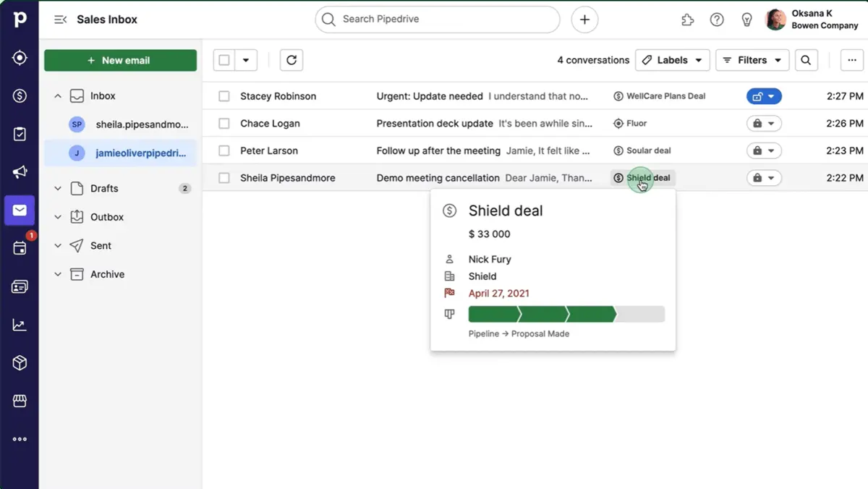Viewport: 868px width, 489px height.
Task: Expand the Outbox folder chevron
Action: pyautogui.click(x=58, y=217)
